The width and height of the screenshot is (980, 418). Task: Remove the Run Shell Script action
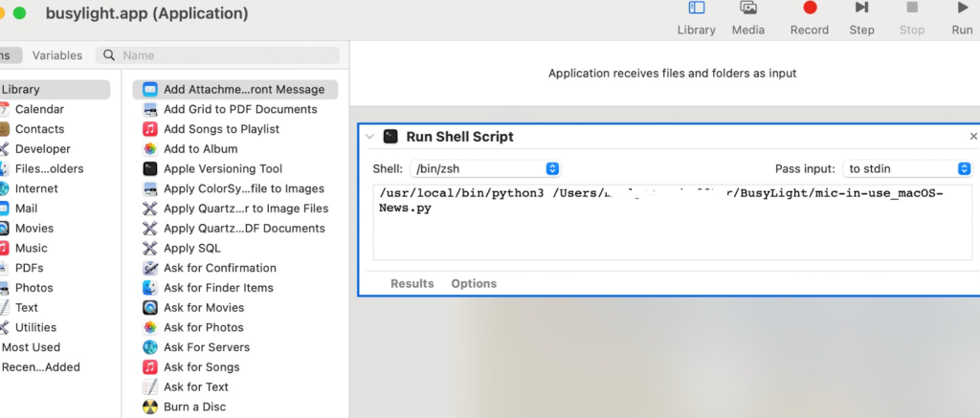(973, 137)
